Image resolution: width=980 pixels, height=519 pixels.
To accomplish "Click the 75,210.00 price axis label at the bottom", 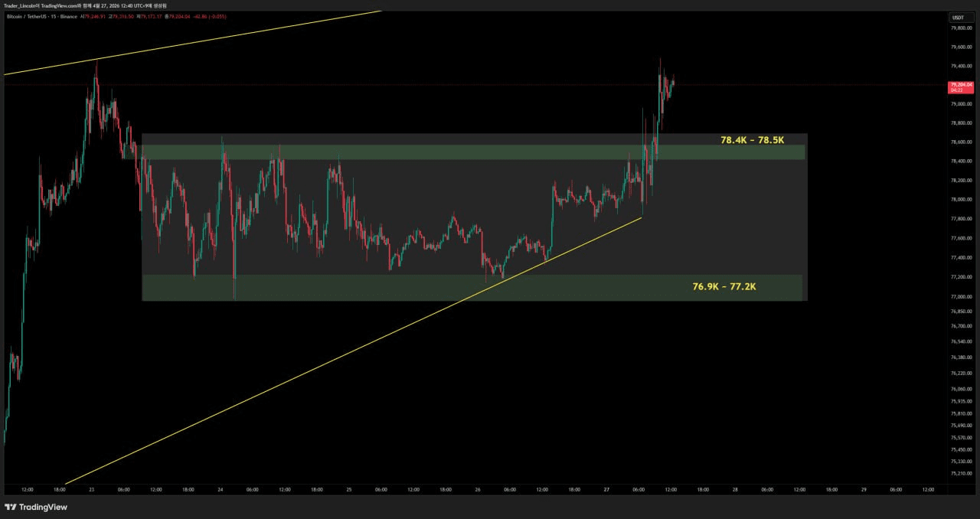I will 961,474.
